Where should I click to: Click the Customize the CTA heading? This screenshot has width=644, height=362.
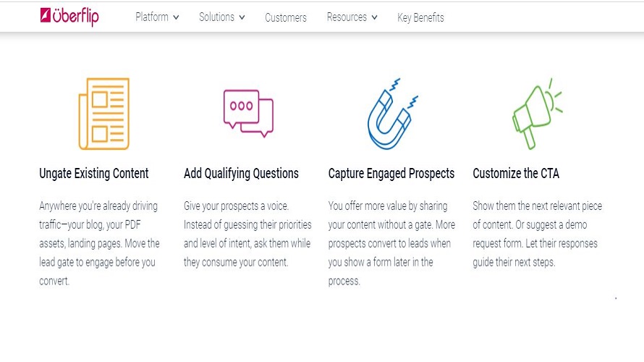pyautogui.click(x=516, y=174)
